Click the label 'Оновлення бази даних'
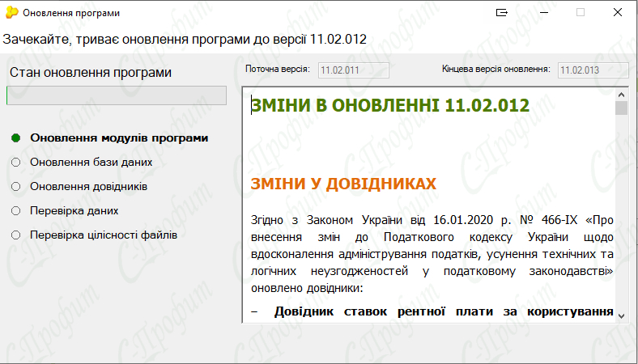Viewport: 638px width, 364px height. (91, 163)
